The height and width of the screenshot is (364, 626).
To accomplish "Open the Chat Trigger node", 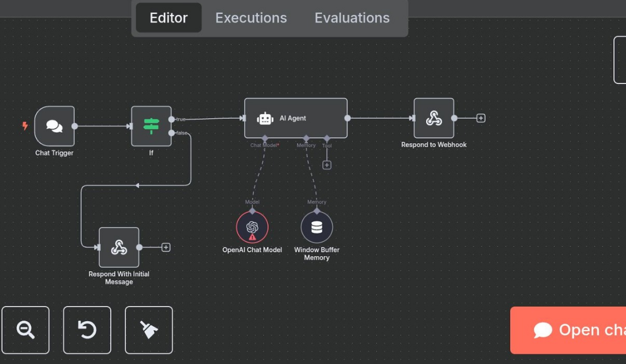I will [x=54, y=126].
